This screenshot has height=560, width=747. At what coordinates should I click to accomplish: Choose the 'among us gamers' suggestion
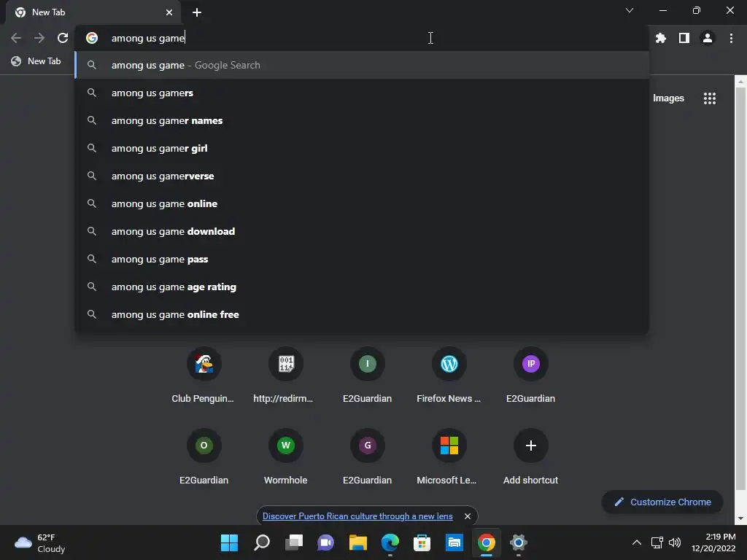pyautogui.click(x=362, y=93)
